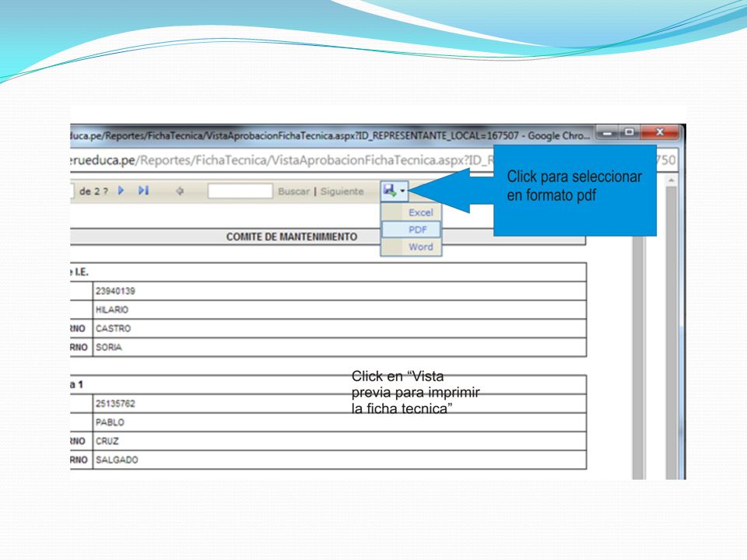Image resolution: width=747 pixels, height=560 pixels.
Task: Jump to last report page
Action: [143, 191]
